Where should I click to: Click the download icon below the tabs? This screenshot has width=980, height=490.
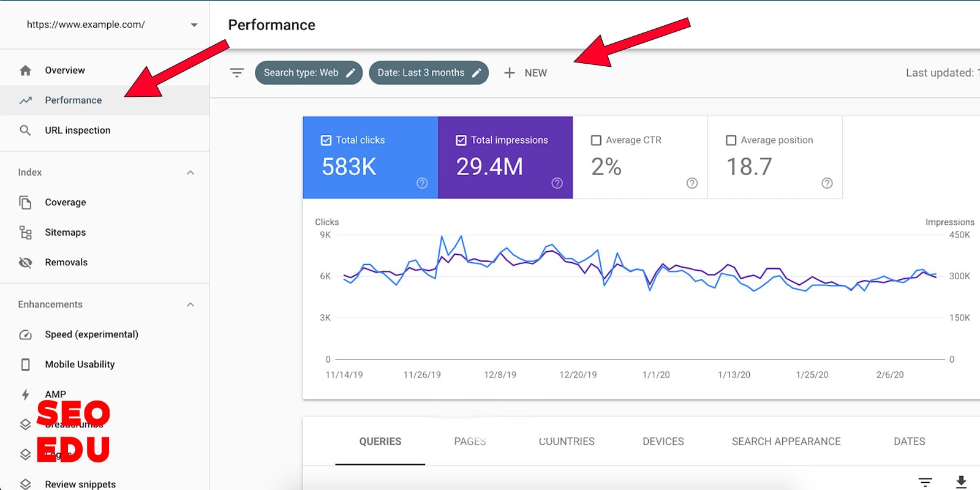(961, 482)
